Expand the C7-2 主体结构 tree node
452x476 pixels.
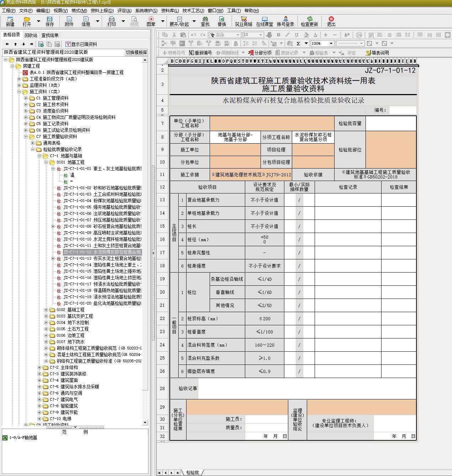coord(40,367)
